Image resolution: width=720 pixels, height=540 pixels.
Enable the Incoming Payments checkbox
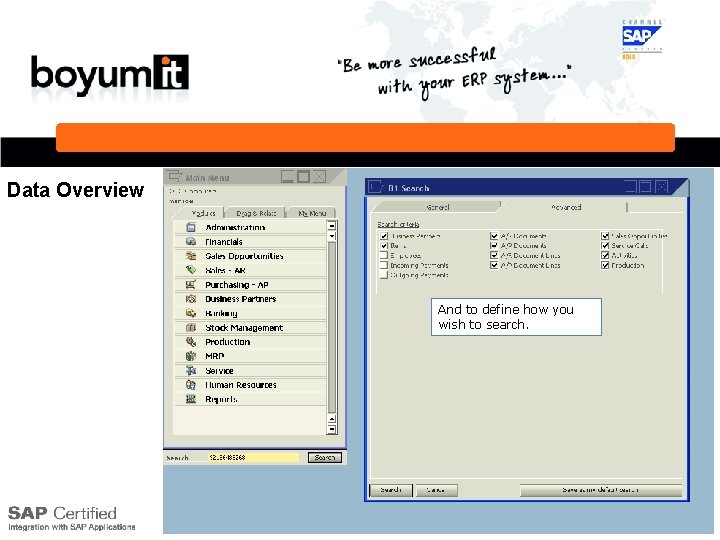click(x=384, y=265)
